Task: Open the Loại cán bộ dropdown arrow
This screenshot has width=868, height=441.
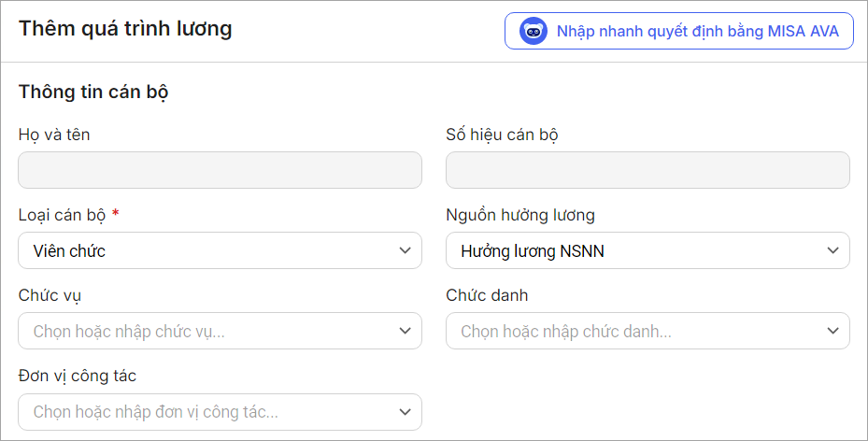Action: [x=405, y=250]
